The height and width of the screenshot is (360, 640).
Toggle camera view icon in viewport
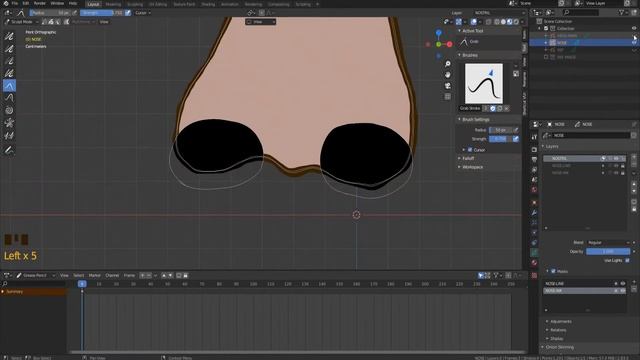click(x=448, y=86)
